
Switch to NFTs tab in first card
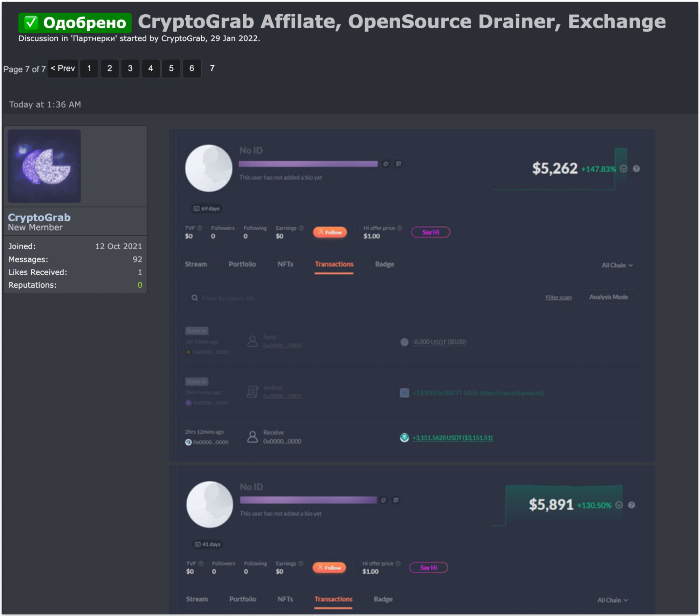click(x=285, y=264)
